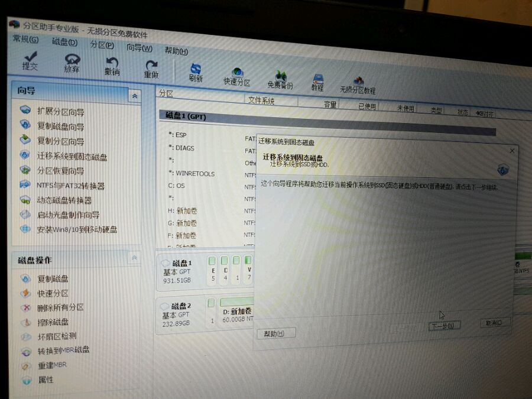
Task: Click the 无损分区教程 toolbar icon
Action: pos(358,85)
